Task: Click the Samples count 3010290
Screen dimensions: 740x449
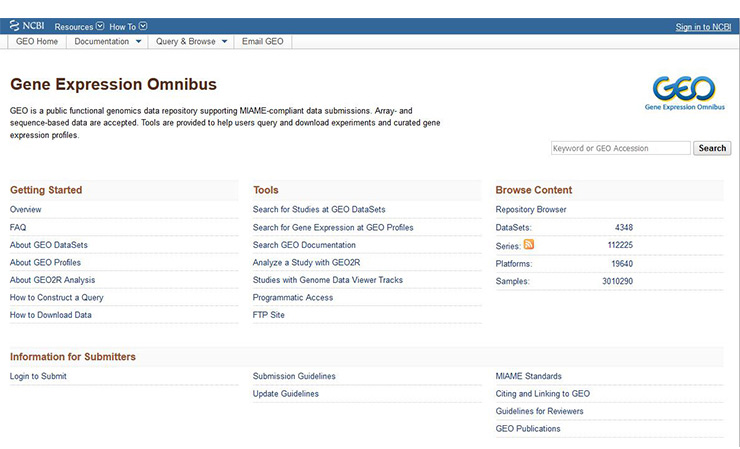Action: 617,281
